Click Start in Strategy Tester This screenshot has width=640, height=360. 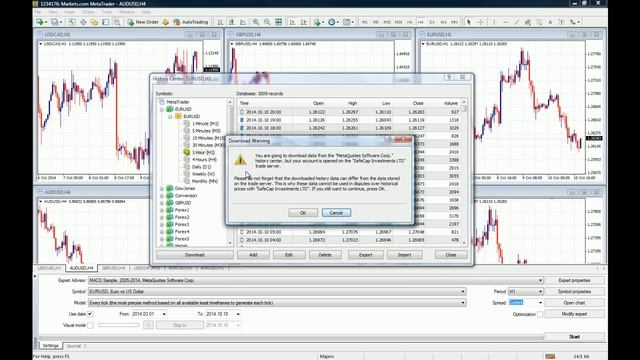tap(574, 337)
